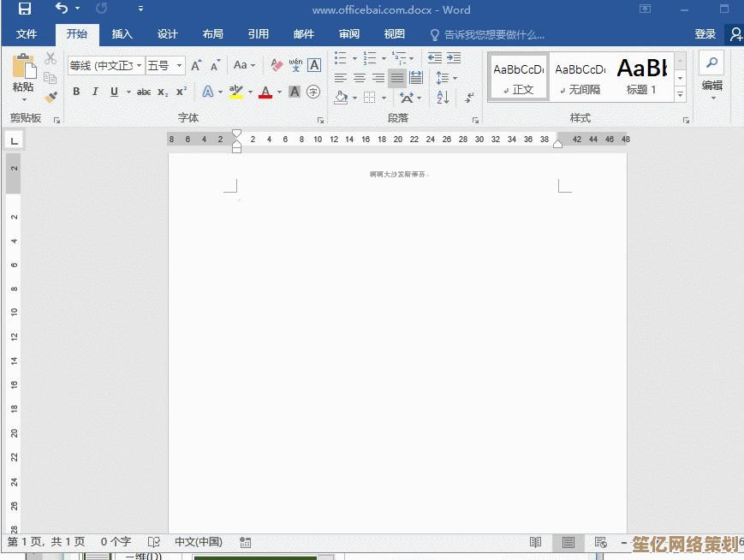Switch to the 插入 tab
This screenshot has width=744, height=560.
coord(122,34)
